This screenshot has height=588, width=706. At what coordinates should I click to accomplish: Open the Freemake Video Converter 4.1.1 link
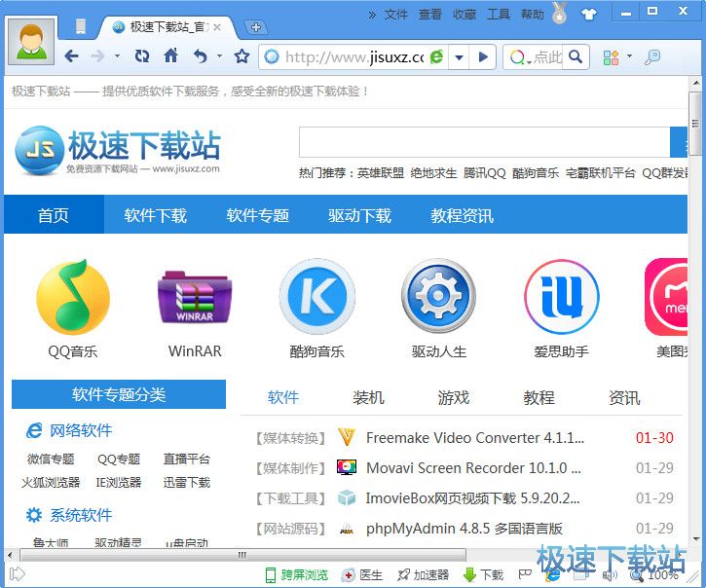(474, 438)
